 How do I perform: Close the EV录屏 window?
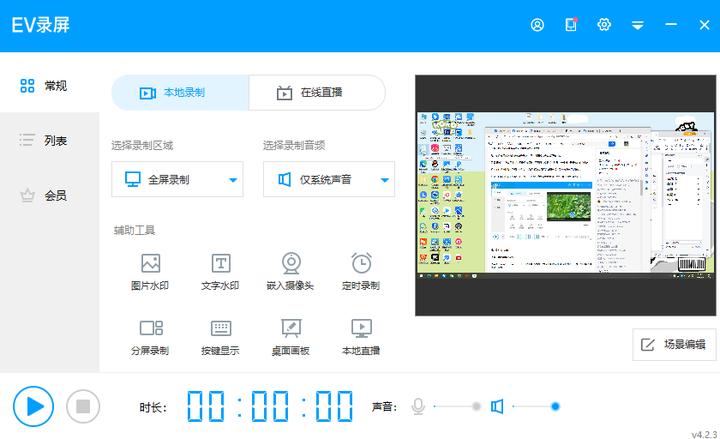(704, 25)
